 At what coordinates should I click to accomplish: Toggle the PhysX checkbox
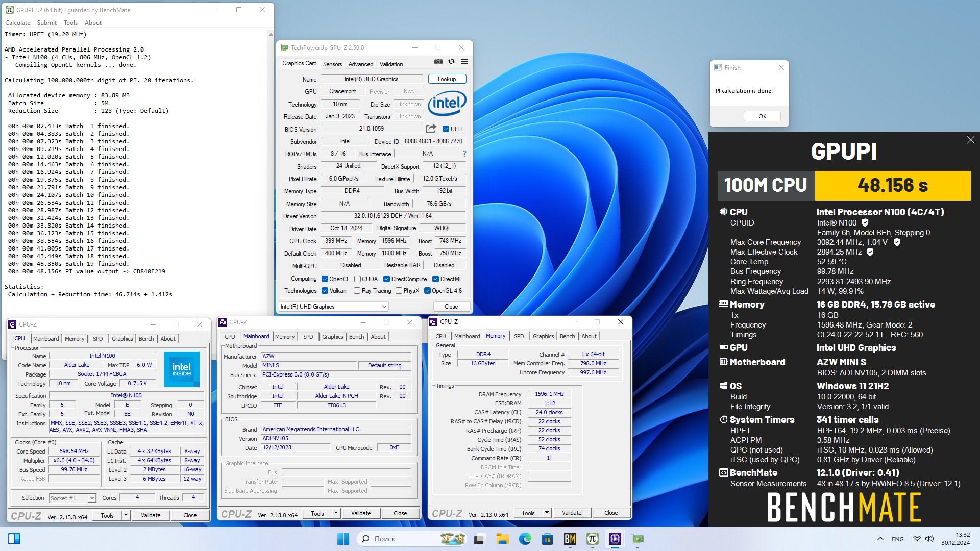coord(399,291)
